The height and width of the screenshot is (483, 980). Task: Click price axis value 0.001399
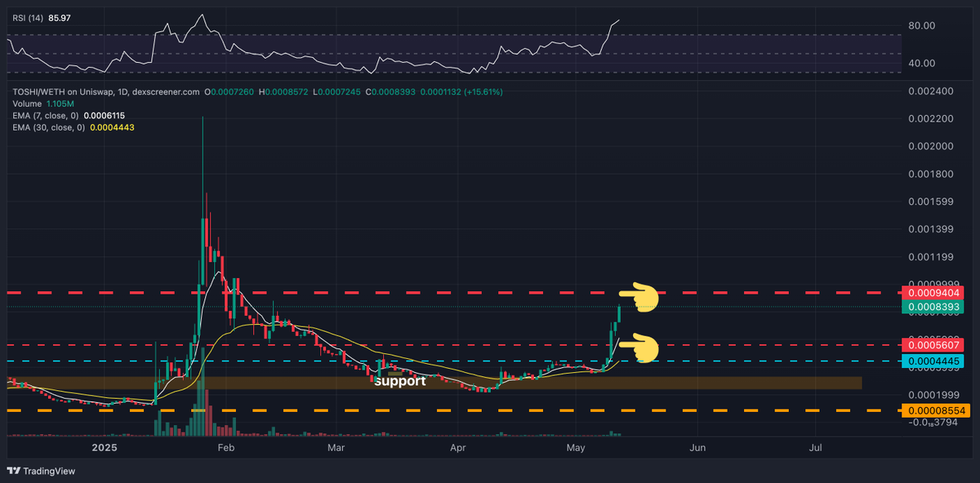tap(930, 229)
